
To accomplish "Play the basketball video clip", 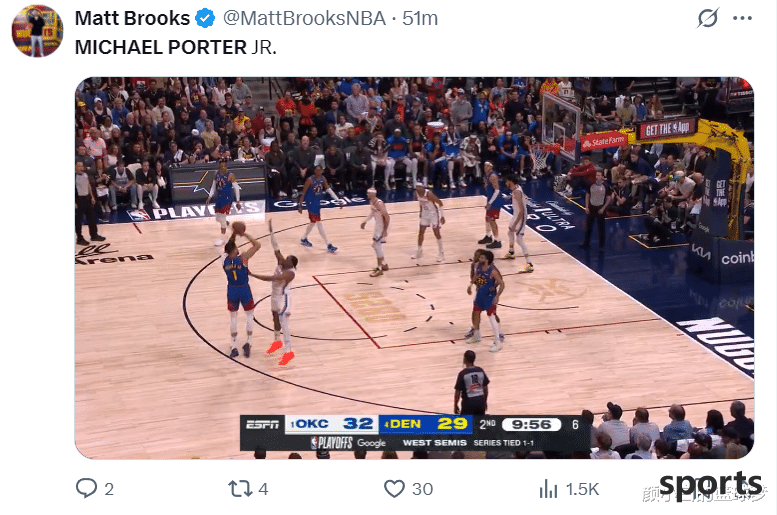I will tap(414, 268).
